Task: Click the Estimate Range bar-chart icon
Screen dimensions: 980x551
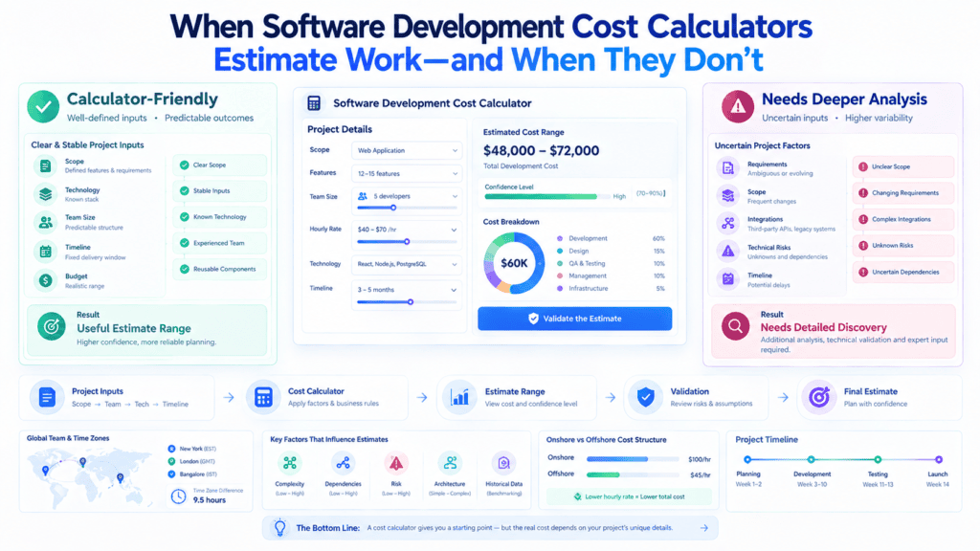Action: [x=460, y=397]
